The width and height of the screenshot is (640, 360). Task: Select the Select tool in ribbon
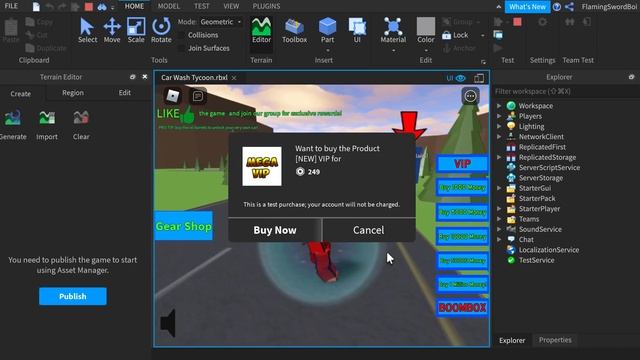(x=87, y=30)
